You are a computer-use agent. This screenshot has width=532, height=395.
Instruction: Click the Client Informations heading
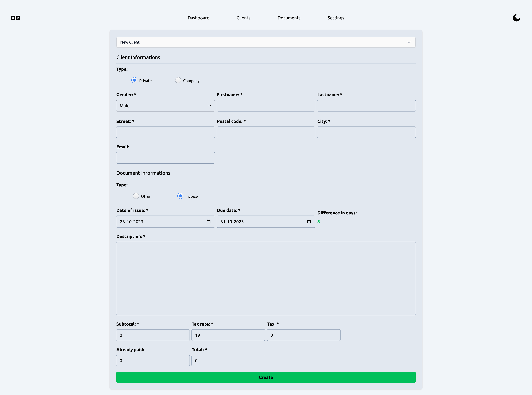[138, 57]
